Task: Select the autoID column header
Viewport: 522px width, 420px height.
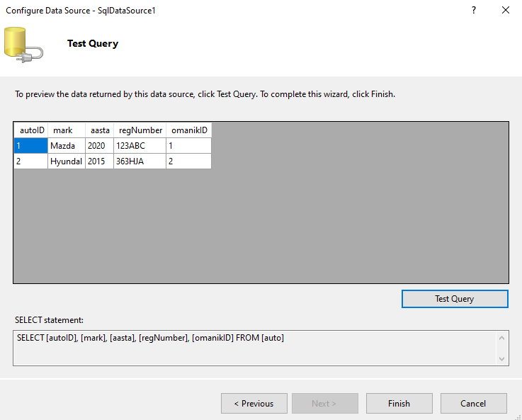Action: 31,130
